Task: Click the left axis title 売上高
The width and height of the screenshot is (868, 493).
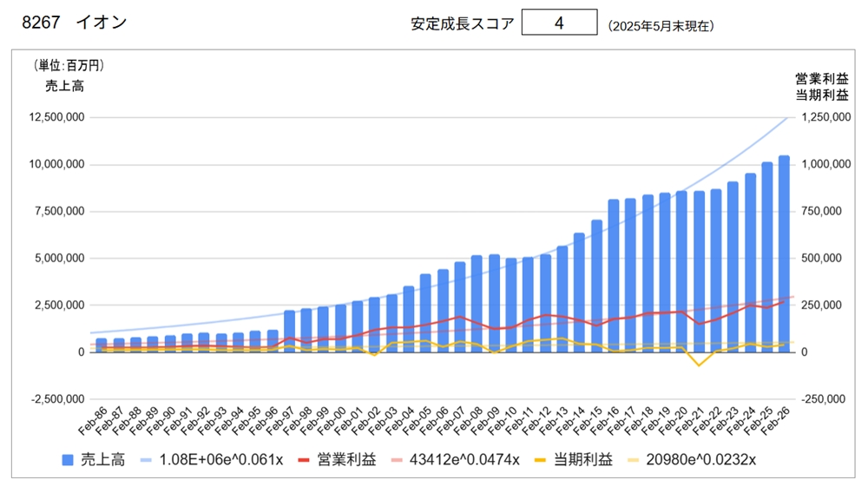Action: point(65,86)
